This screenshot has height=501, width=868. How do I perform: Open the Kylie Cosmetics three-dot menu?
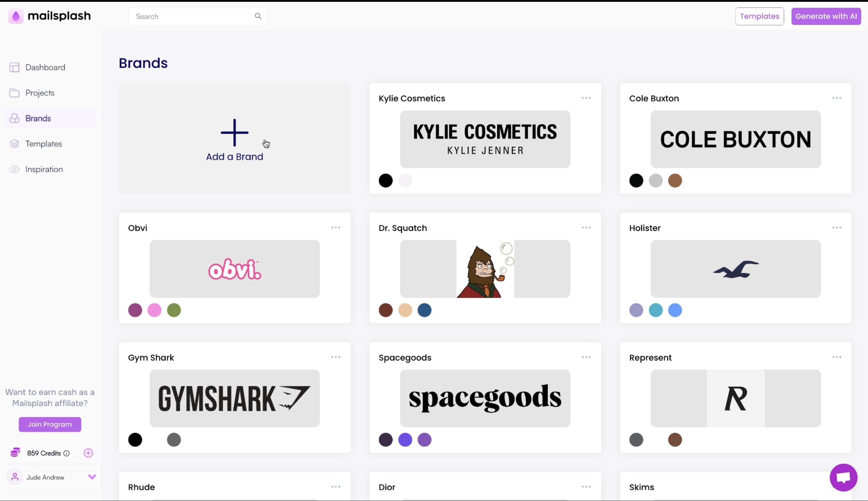[586, 98]
